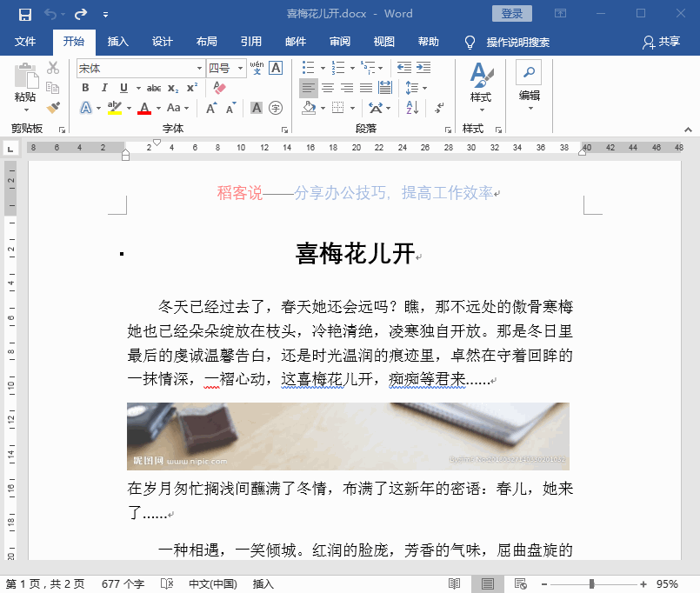Image resolution: width=700 pixels, height=593 pixels.
Task: Apply numbered list formatting
Action: point(338,68)
